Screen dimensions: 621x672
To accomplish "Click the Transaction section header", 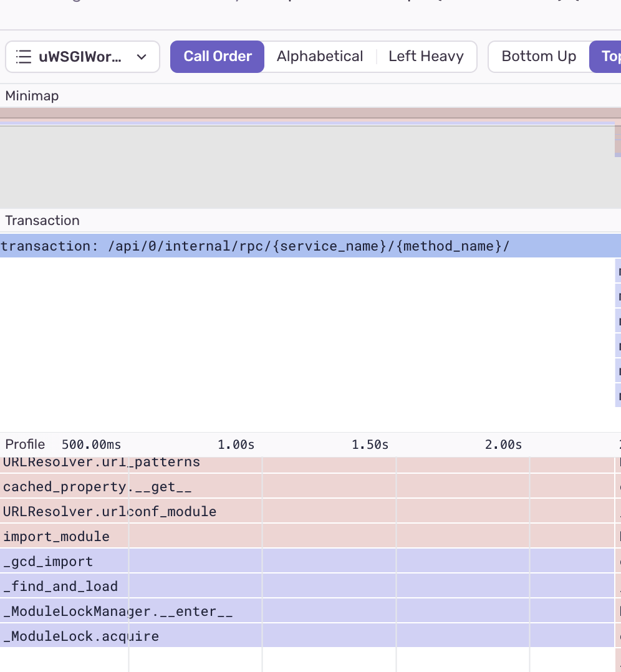I will pyautogui.click(x=42, y=220).
